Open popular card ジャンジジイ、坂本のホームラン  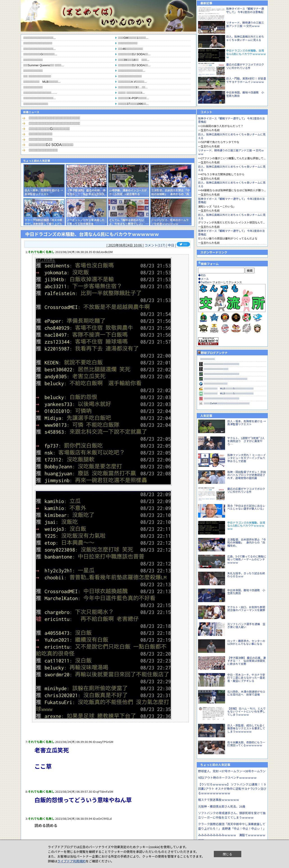(x=171, y=212)
